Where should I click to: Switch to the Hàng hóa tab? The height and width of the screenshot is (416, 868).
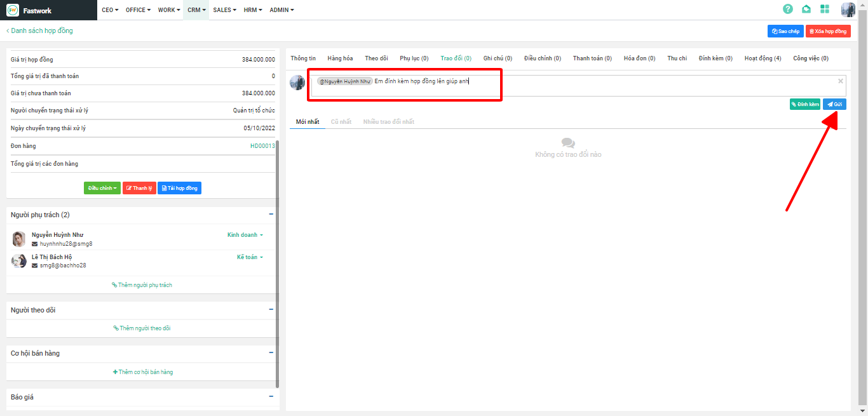coord(340,58)
